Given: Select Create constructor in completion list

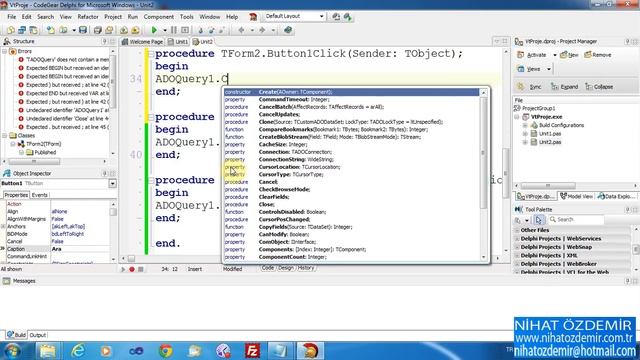Looking at the screenshot, I should pos(351,92).
